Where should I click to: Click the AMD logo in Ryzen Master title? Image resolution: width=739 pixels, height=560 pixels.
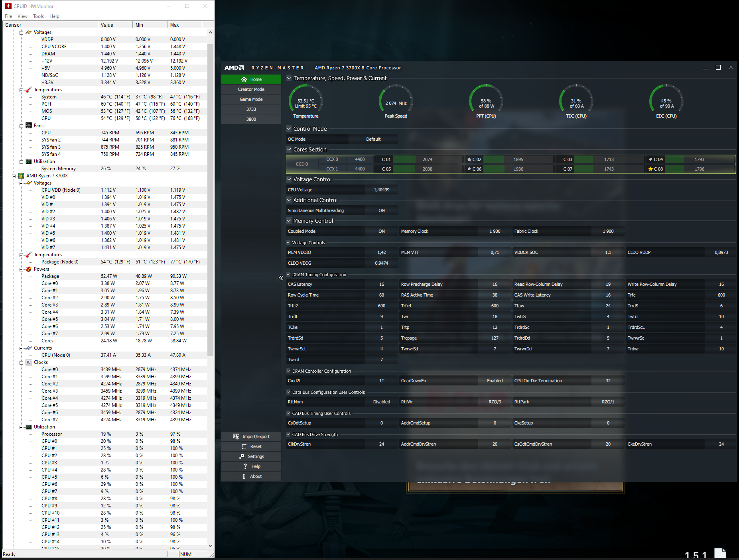[234, 68]
